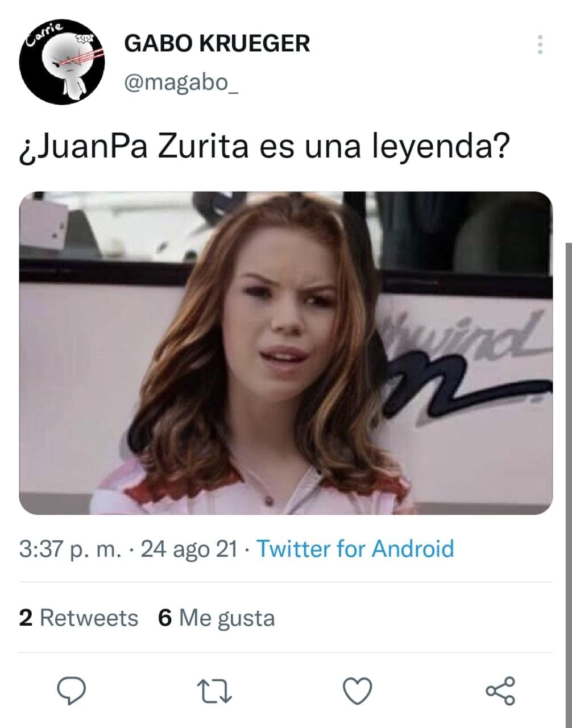Select the 24 ago 21 date
Screen dimensions: 572x728
pyautogui.click(x=189, y=550)
